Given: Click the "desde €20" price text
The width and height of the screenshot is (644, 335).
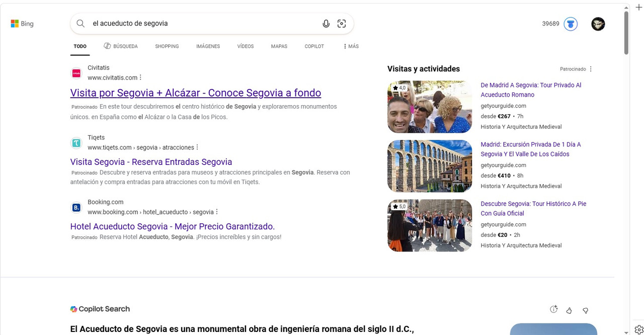Looking at the screenshot, I should (494, 235).
